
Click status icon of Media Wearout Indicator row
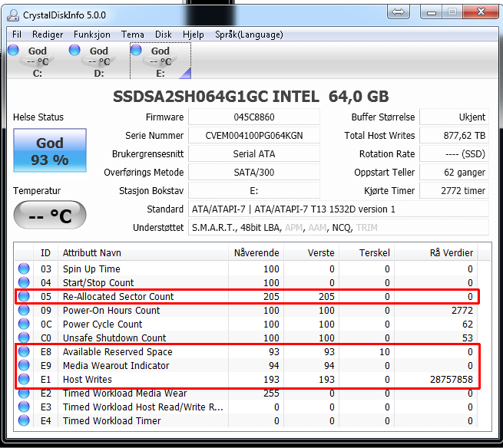tap(24, 365)
